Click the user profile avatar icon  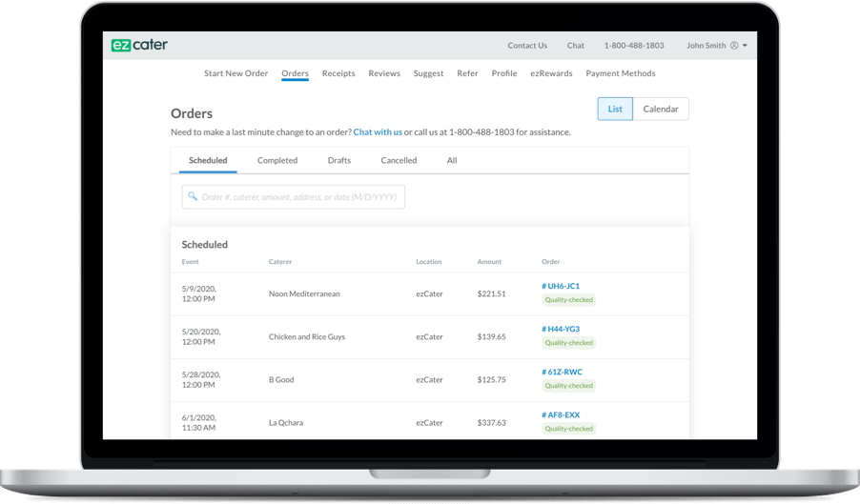734,46
